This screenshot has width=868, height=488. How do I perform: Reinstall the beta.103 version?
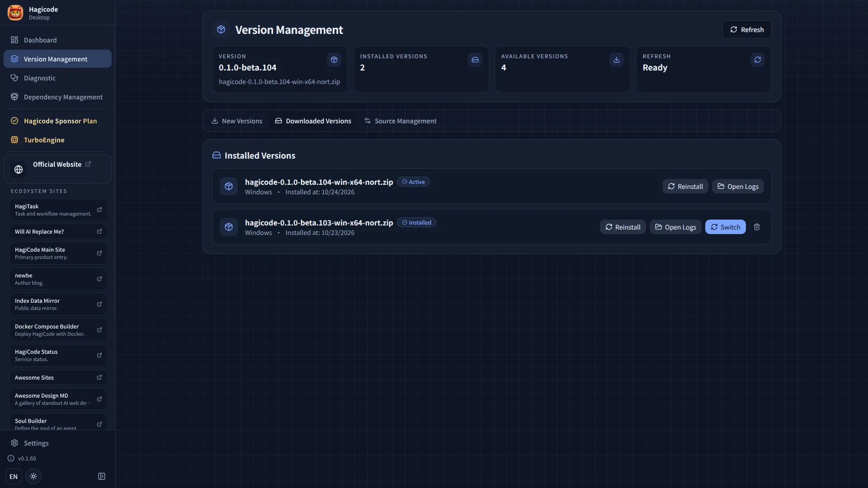point(623,227)
